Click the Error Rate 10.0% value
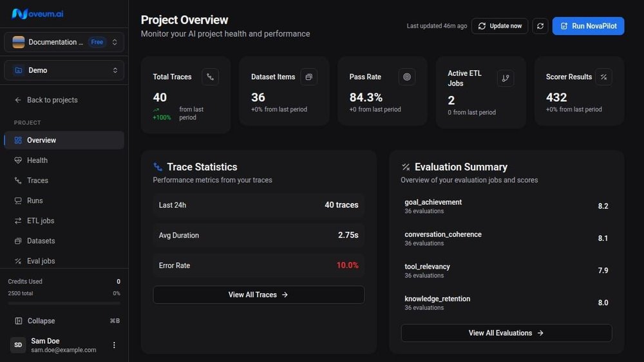The height and width of the screenshot is (362, 644). point(348,265)
